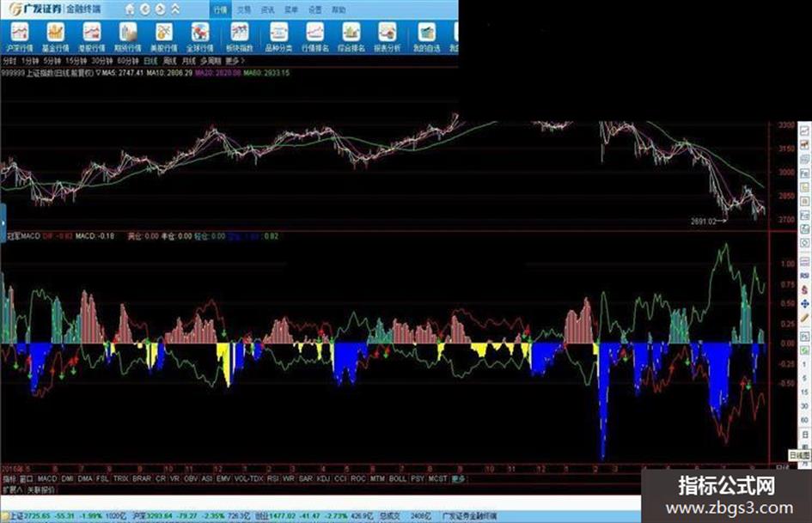812x523 pixels.
Task: Select KDJ indicator tab
Action: point(323,479)
